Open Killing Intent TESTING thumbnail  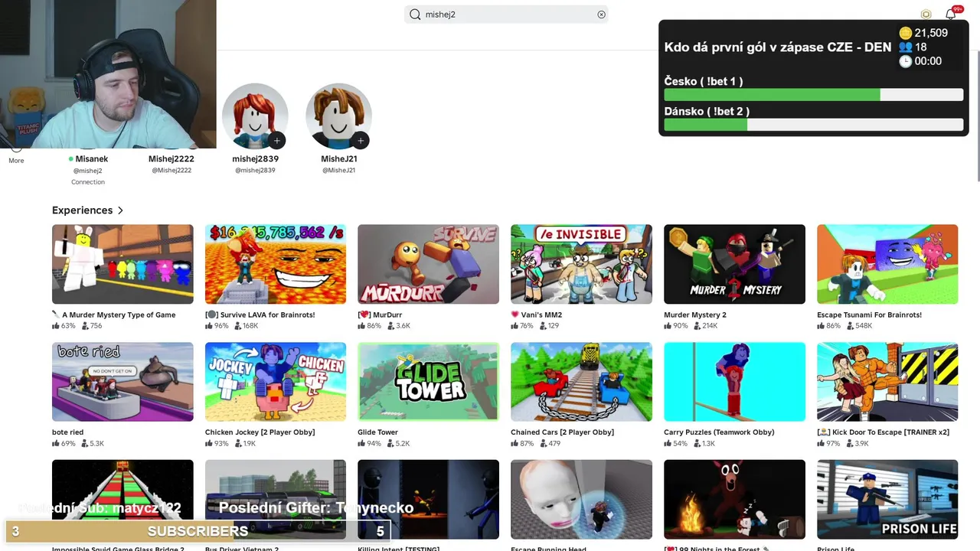[428, 500]
